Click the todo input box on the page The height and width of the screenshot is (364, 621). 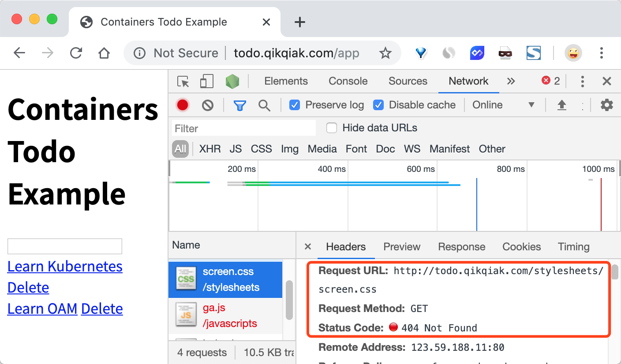click(x=65, y=246)
